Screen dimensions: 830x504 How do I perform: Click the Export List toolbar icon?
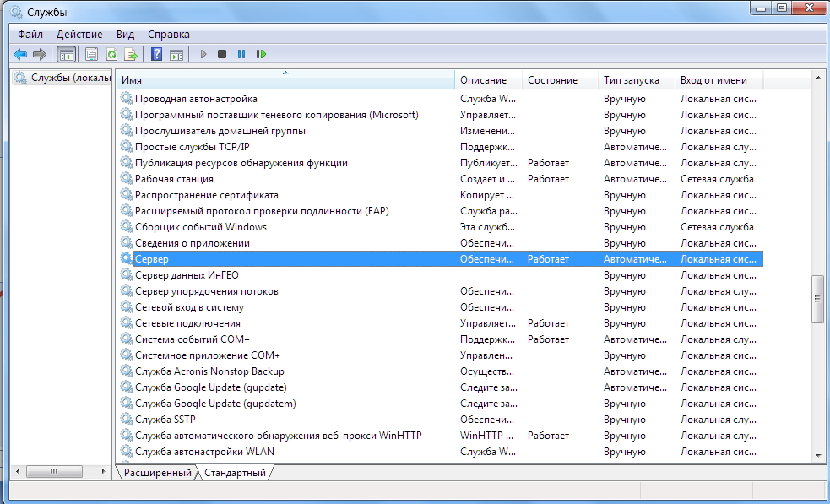point(131,54)
